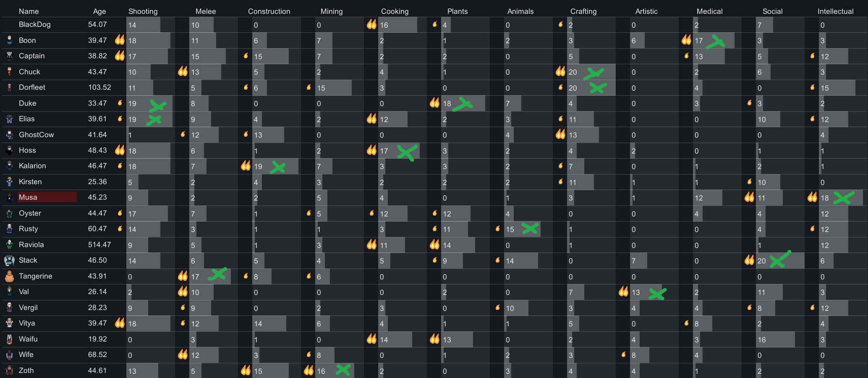This screenshot has height=378, width=868.
Task: Click Oyster's green pawn portrait icon
Action: 10,213
